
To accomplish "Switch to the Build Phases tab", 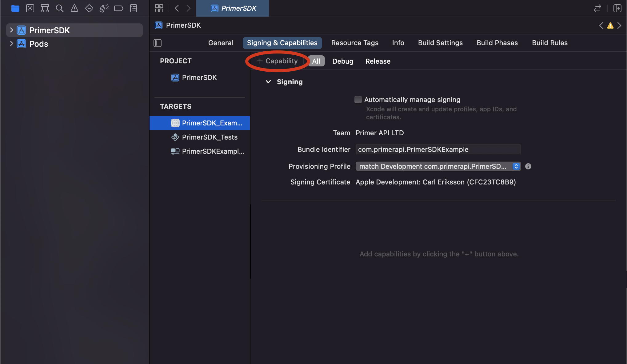I will [x=497, y=43].
